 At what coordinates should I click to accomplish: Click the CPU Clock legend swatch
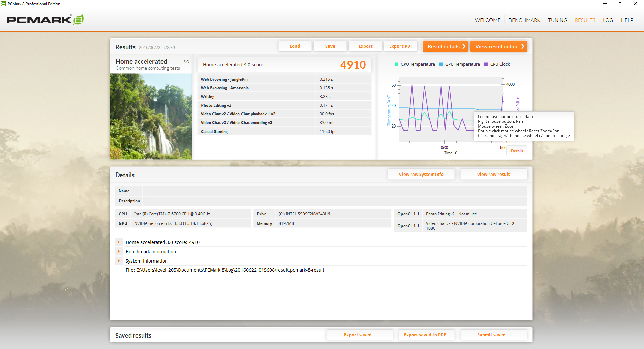coord(486,64)
